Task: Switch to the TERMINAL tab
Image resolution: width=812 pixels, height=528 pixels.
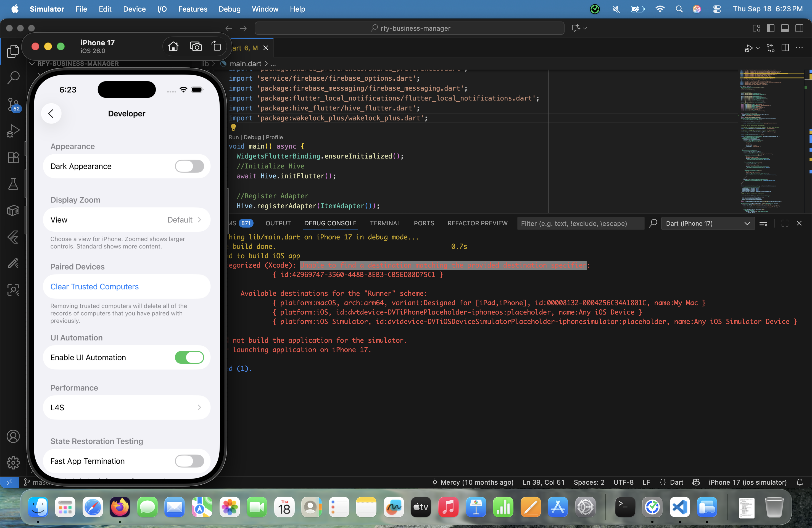Action: 385,223
